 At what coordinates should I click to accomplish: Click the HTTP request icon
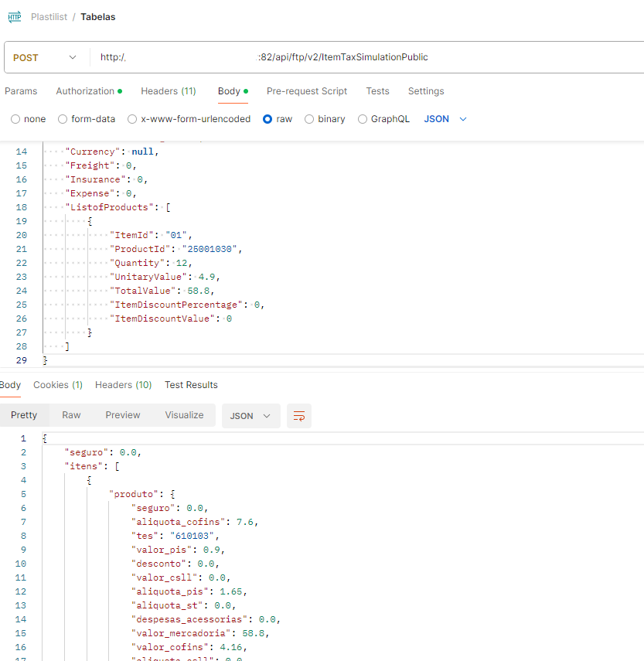click(x=15, y=16)
